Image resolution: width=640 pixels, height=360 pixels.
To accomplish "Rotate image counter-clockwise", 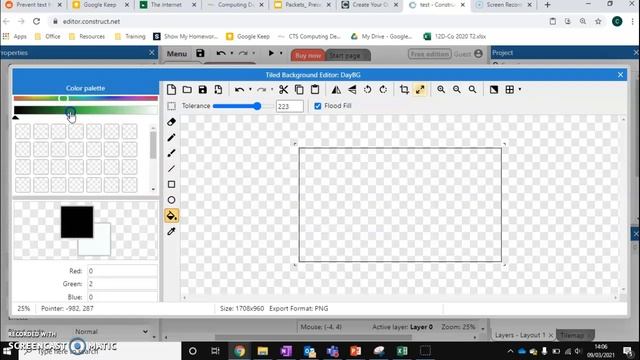I will (x=367, y=89).
